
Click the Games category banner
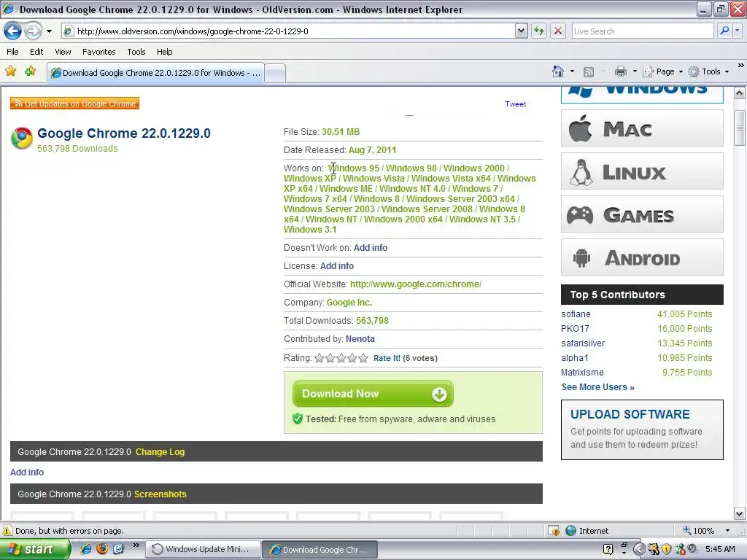click(x=642, y=214)
